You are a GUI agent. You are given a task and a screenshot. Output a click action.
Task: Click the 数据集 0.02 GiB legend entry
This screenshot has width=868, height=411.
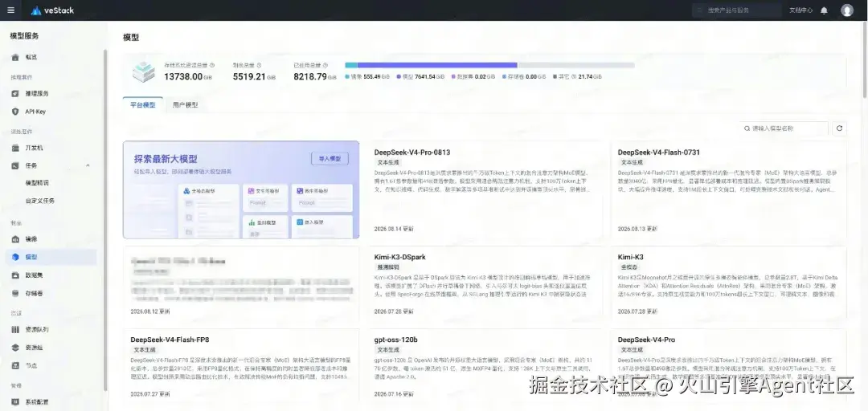coord(474,77)
